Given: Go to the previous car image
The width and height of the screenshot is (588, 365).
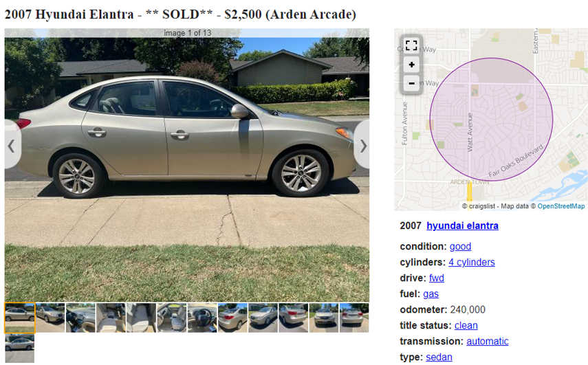Looking at the screenshot, I should coord(12,146).
